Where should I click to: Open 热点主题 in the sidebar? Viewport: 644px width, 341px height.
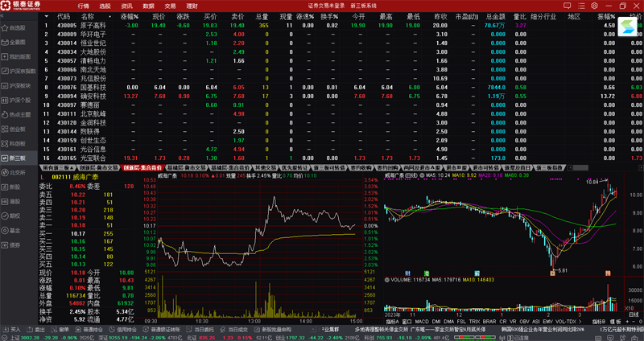pyautogui.click(x=18, y=114)
